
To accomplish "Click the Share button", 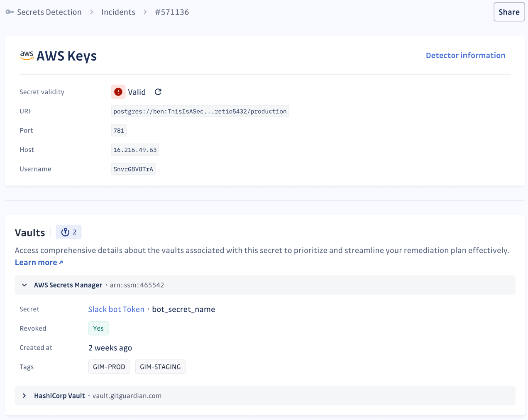I will 509,12.
